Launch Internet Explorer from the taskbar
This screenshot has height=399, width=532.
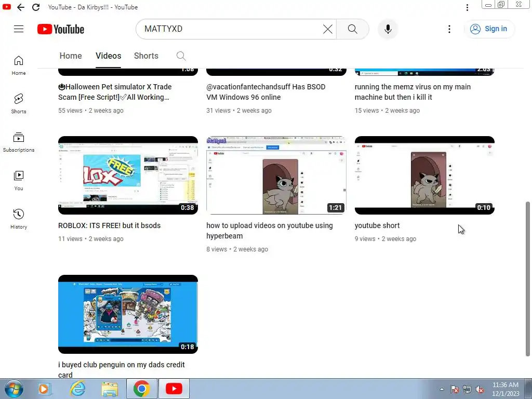click(77, 389)
